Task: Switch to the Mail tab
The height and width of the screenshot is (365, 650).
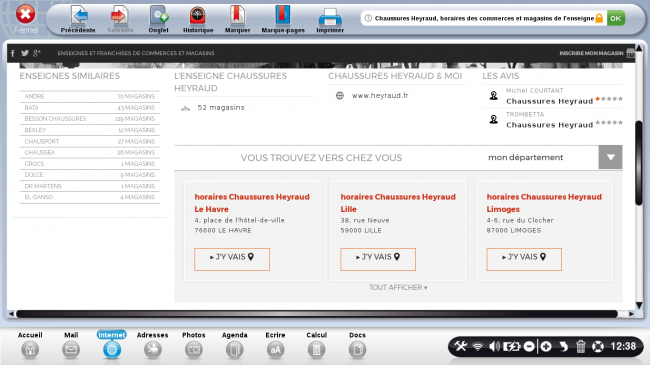Action: 71,345
